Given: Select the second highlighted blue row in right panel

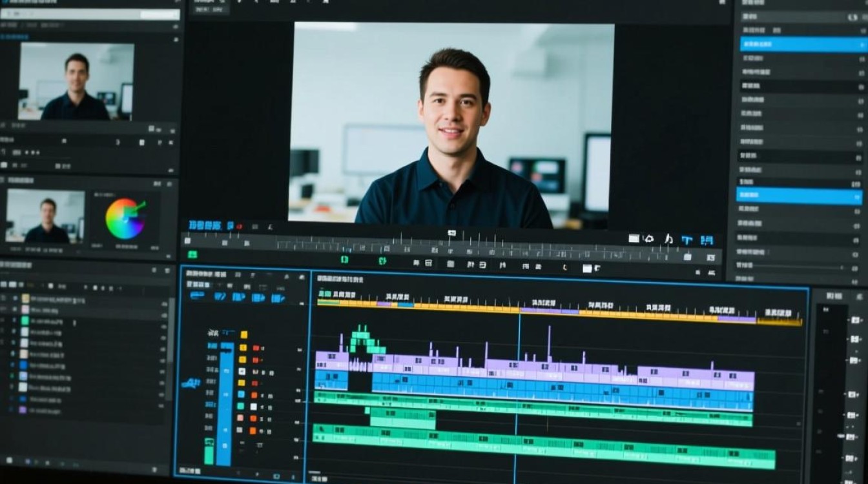Looking at the screenshot, I should (800, 196).
